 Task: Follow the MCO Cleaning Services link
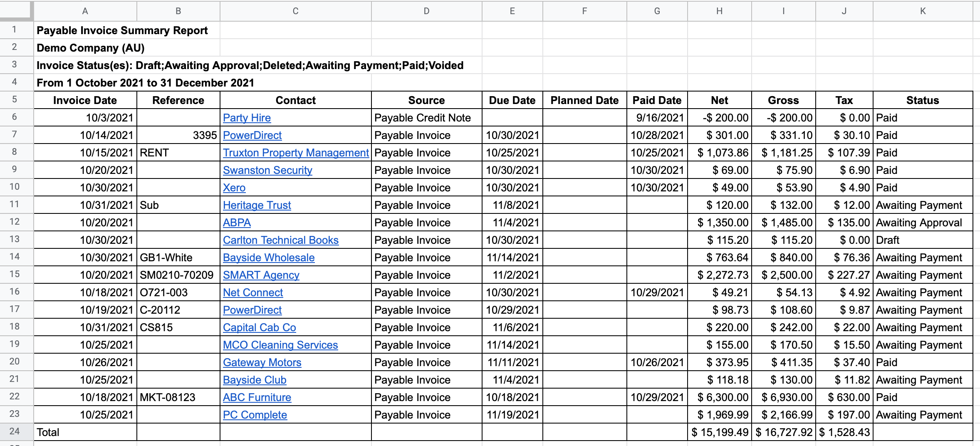click(280, 345)
